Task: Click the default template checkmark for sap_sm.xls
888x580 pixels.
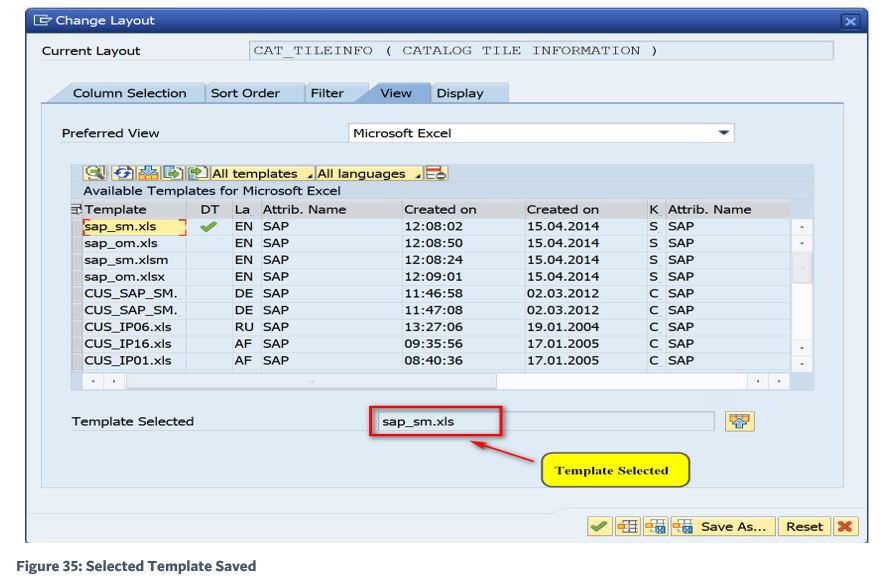Action: 208,227
